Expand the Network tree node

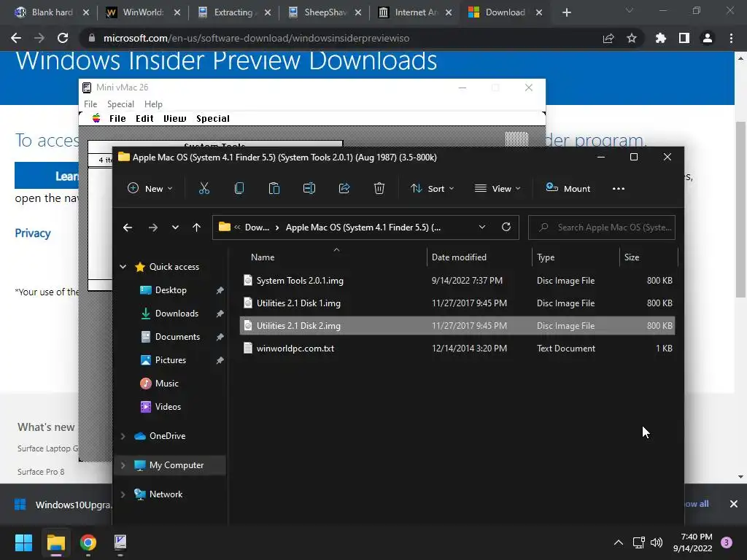click(123, 494)
